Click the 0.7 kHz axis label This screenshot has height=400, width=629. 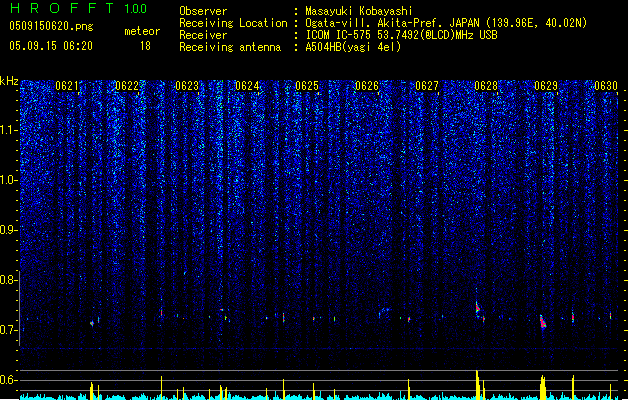(9, 330)
